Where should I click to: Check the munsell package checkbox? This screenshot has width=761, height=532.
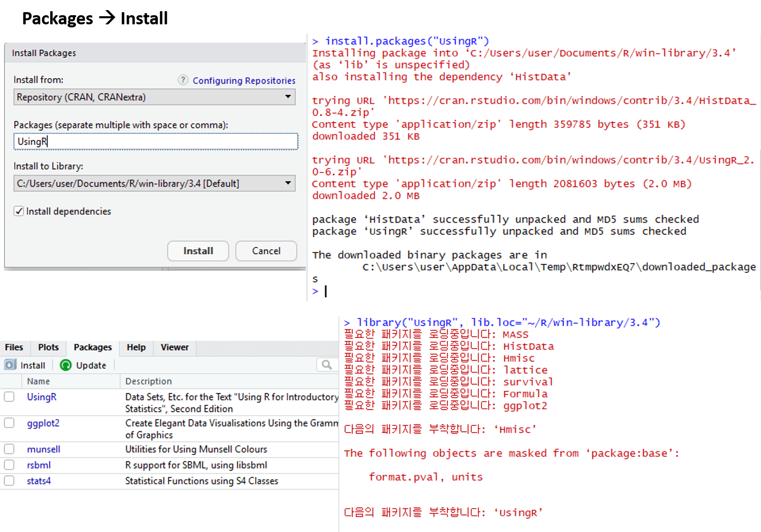click(x=9, y=449)
